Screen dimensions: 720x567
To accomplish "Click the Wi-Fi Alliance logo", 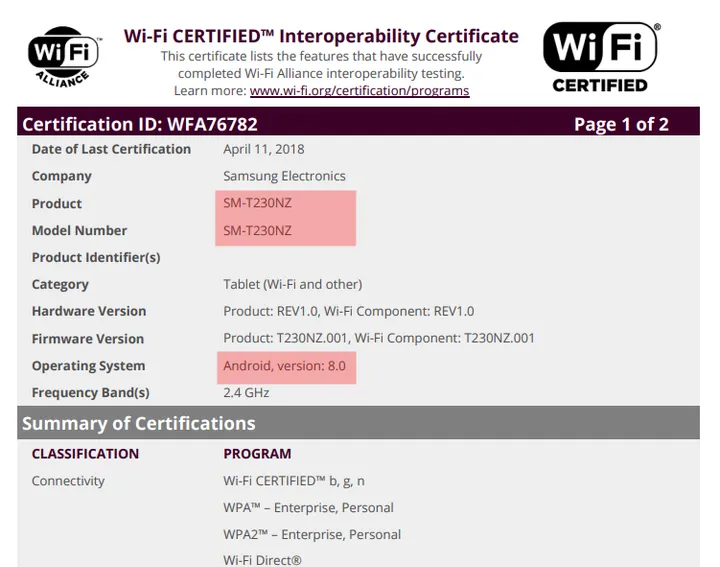I will click(64, 57).
